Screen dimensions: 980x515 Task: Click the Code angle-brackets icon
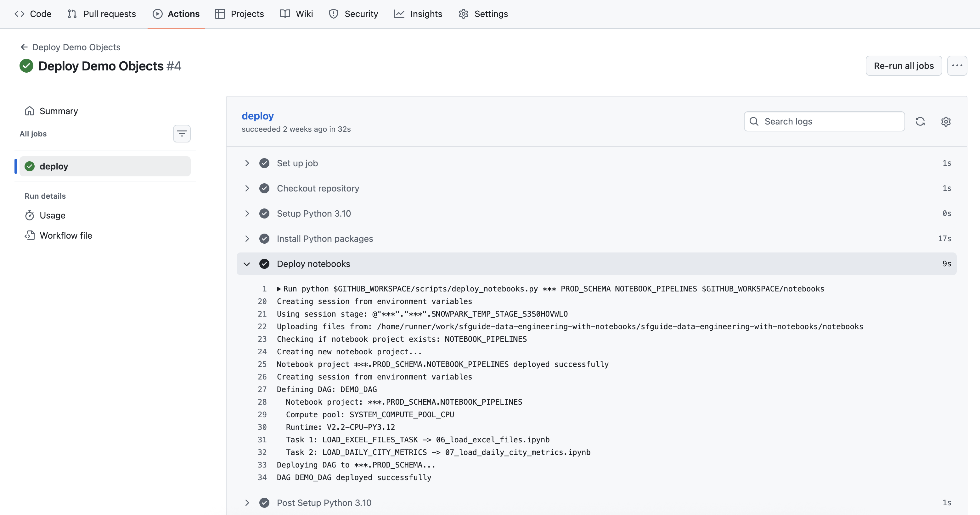[20, 14]
